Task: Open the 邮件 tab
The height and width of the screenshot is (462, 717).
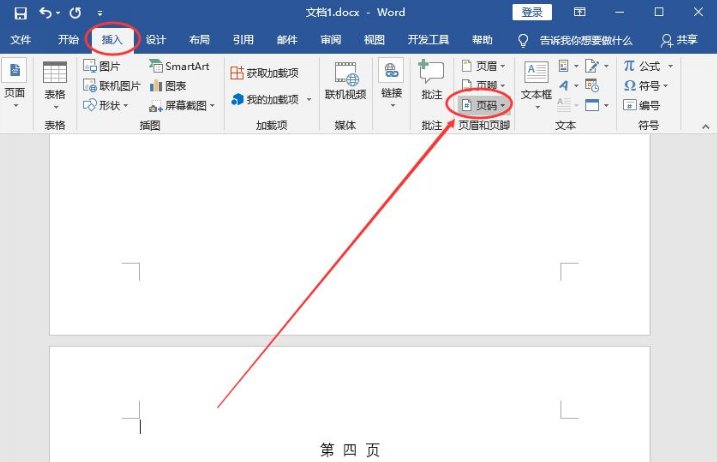Action: 287,40
